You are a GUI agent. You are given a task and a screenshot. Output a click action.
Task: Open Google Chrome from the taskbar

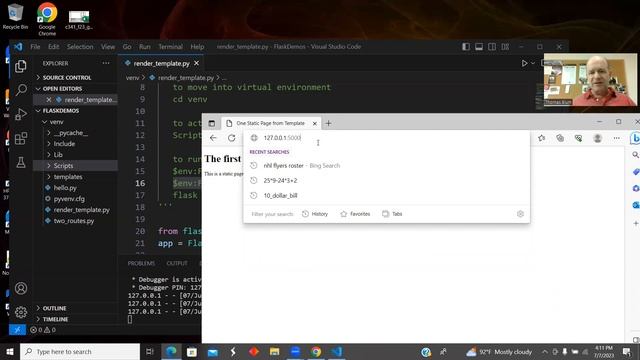(x=316, y=351)
